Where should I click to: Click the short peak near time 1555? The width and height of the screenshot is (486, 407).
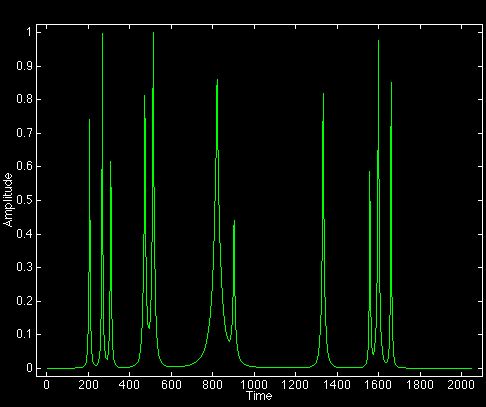(x=369, y=172)
